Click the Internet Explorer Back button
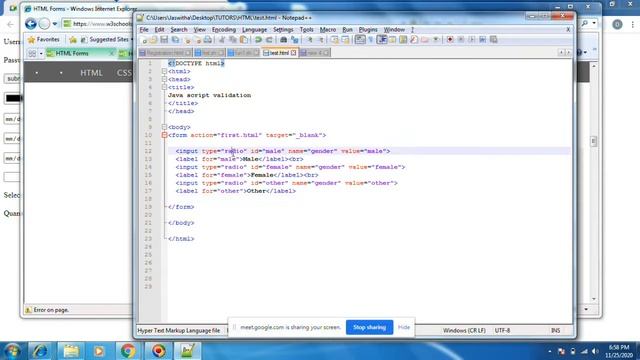The width and height of the screenshot is (640, 360). coord(31,24)
